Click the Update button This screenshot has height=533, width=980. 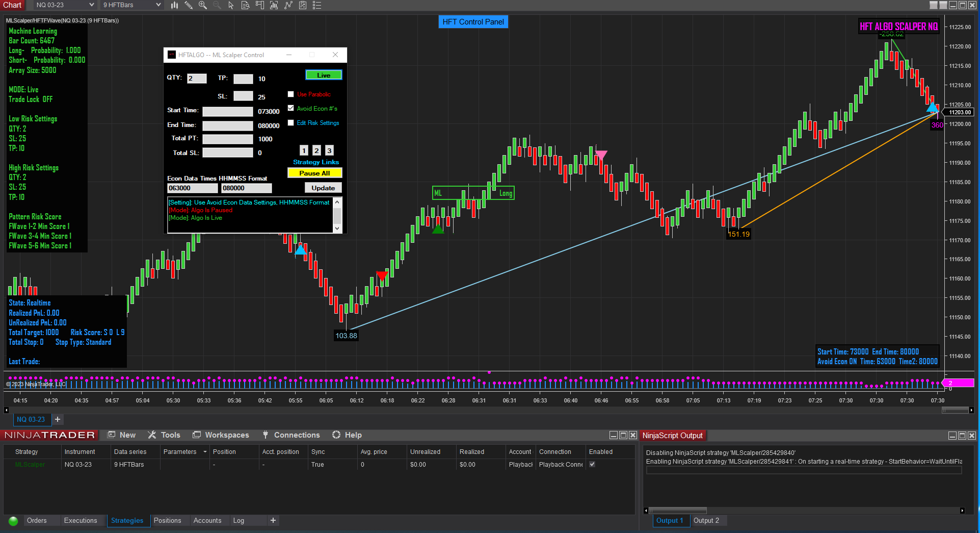[323, 188]
